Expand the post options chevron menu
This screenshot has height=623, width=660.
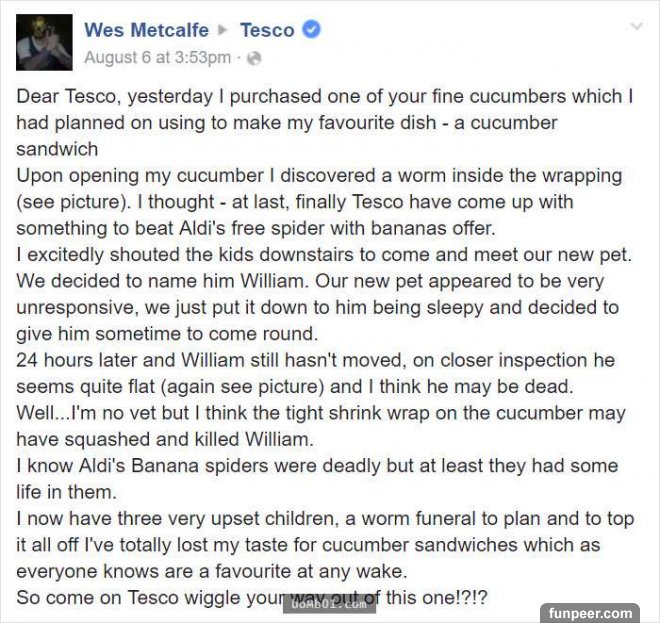click(x=636, y=27)
